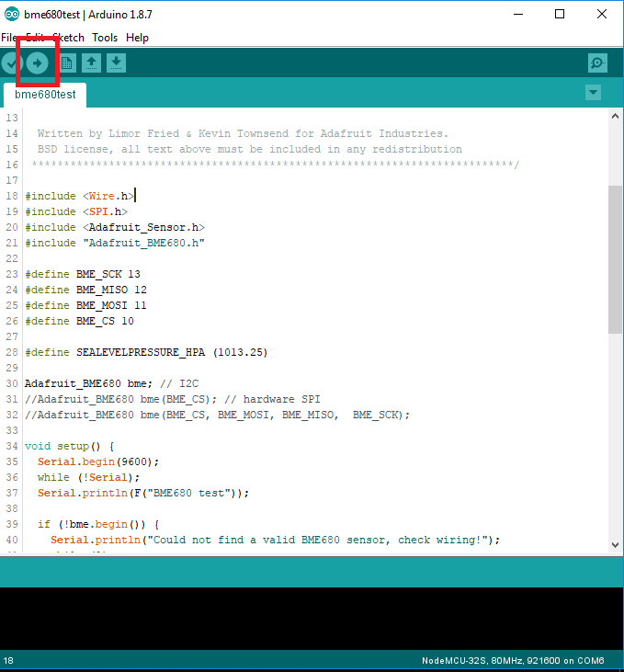Click the if (!bme.begin()) line
The image size is (624, 672).
[98, 524]
